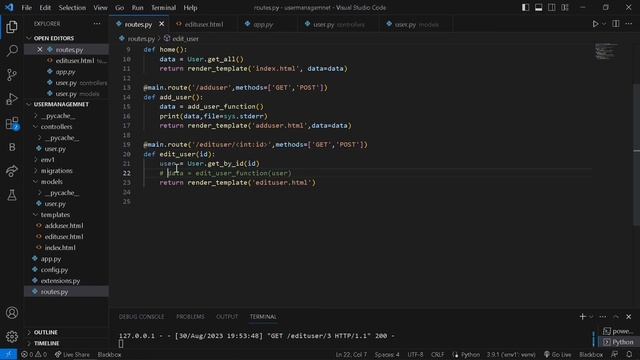This screenshot has height=360, width=640.
Task: Collapse the USERMANAGEMNET folder section
Action: click(61, 104)
